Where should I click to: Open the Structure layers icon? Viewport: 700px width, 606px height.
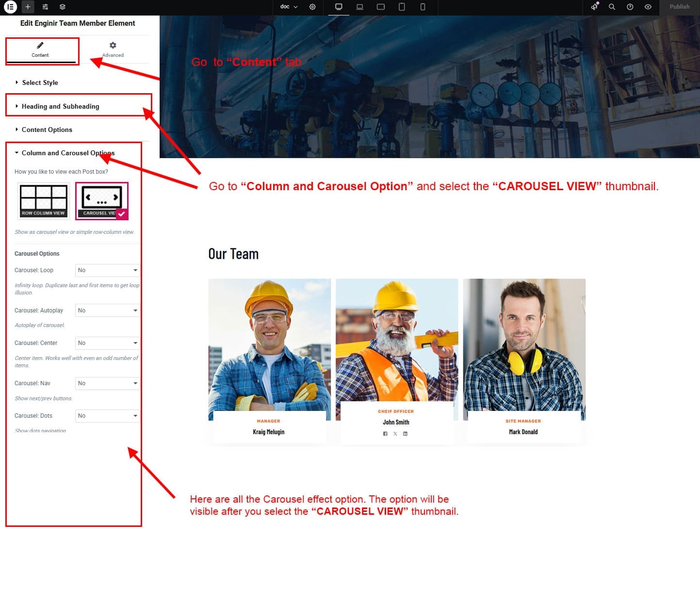[x=63, y=7]
